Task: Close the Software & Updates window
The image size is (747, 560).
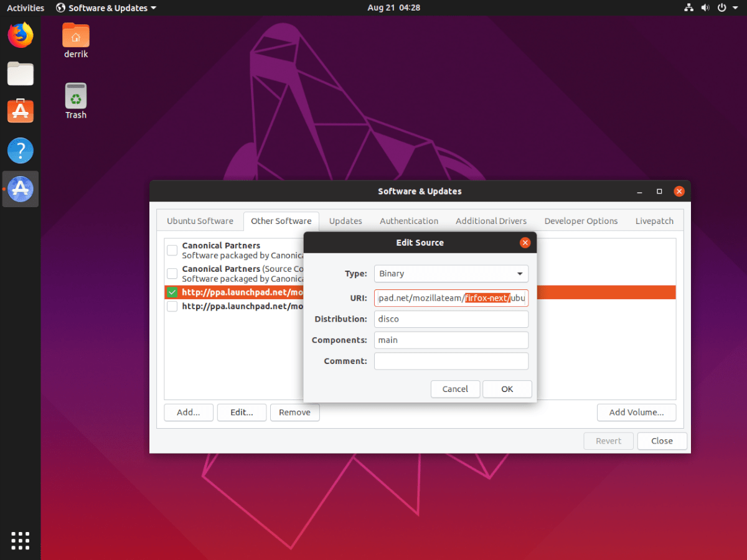Action: click(679, 191)
